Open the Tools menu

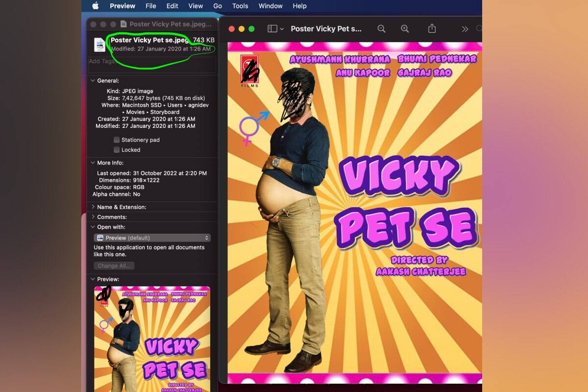[240, 6]
